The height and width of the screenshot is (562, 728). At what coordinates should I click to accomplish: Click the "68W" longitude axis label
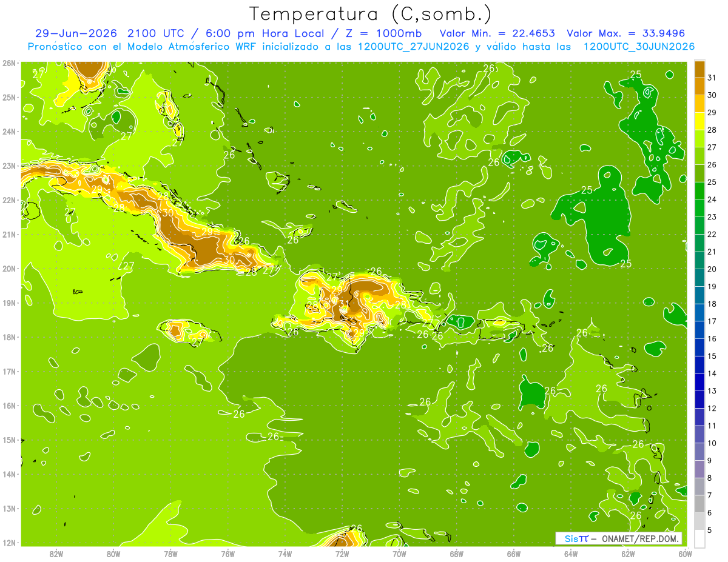456,553
